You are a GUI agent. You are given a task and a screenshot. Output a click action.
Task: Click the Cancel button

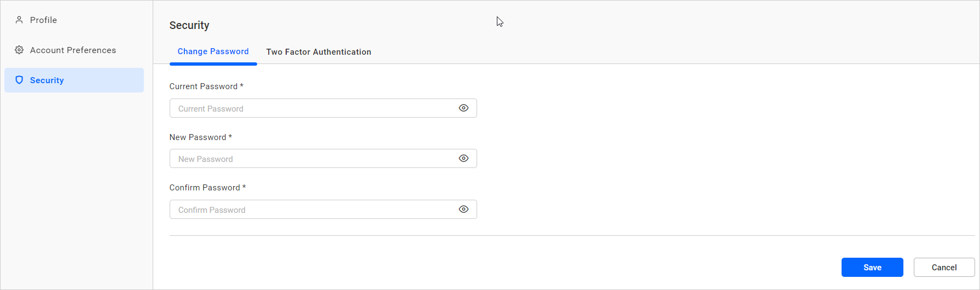coord(944,268)
